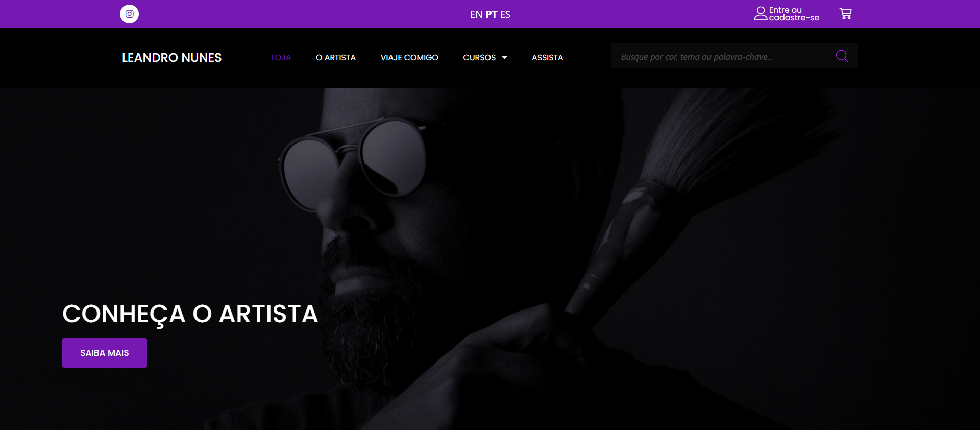This screenshot has width=980, height=430.
Task: Click the Leandro Nunes site logo
Action: [171, 58]
